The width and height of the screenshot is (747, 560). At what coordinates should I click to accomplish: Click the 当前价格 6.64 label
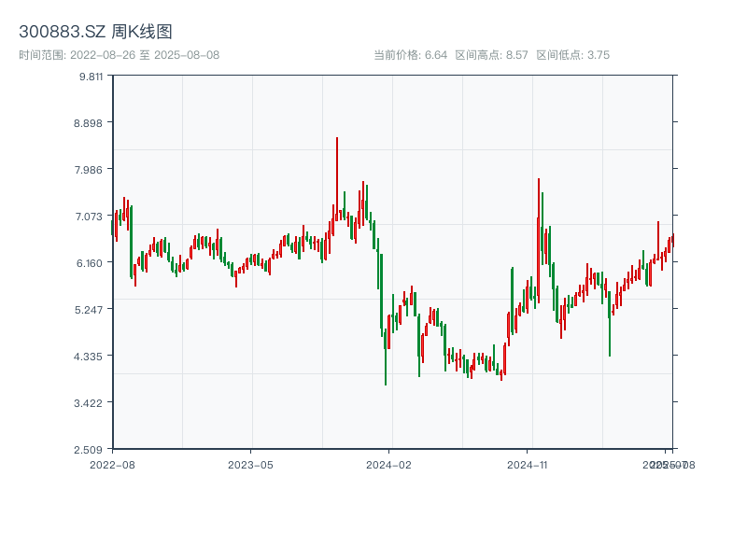410,55
